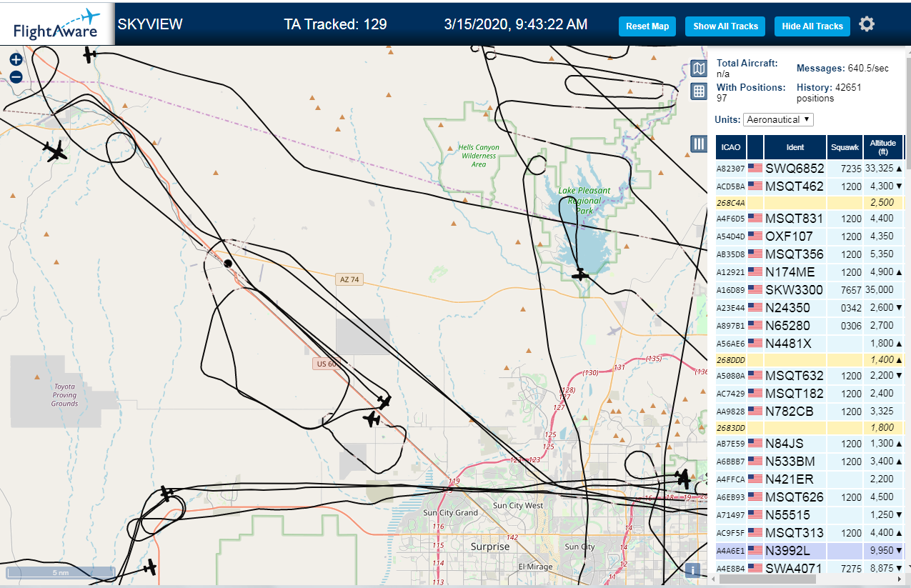Select the MSQT632 aircraft row

point(810,376)
